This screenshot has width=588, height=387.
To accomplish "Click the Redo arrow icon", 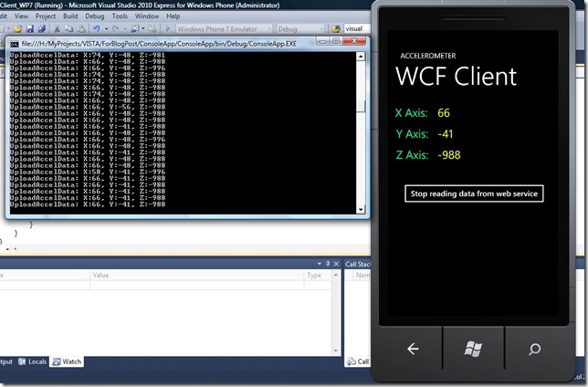I will [x=115, y=29].
